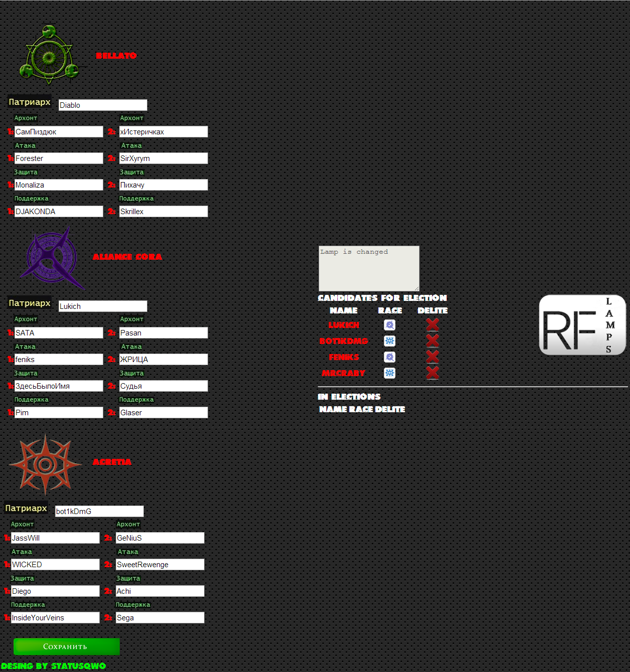Click the Skrillex support field
630x672 pixels.
point(163,211)
